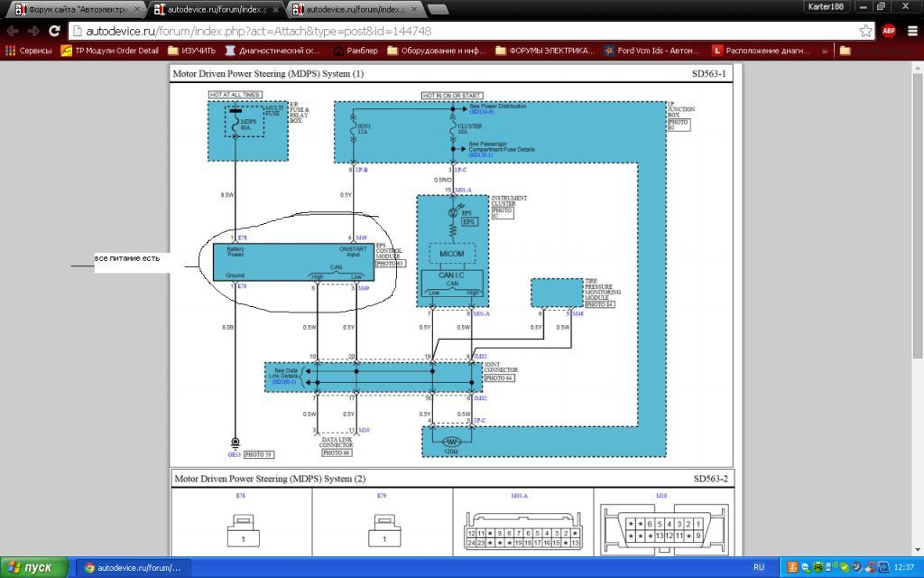This screenshot has width=924, height=578.
Task: Click the 12:37 system clock
Action: (904, 567)
